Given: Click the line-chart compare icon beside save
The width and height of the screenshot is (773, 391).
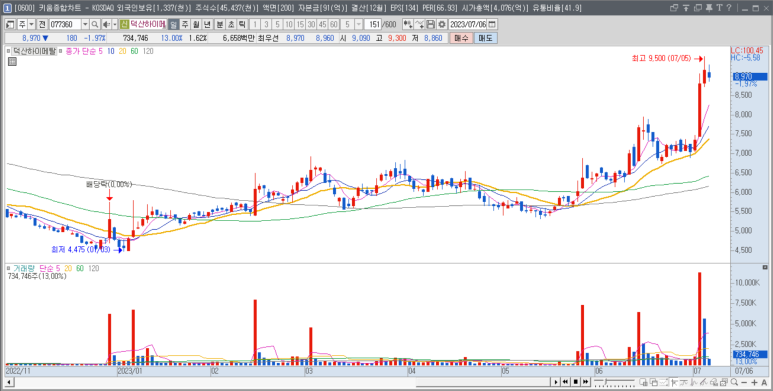Looking at the screenshot, I should tap(419, 24).
